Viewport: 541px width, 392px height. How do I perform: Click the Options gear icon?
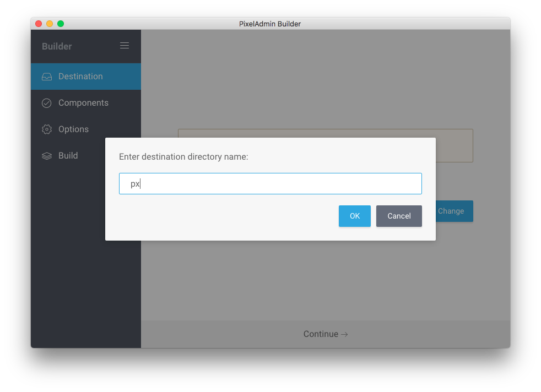[47, 129]
